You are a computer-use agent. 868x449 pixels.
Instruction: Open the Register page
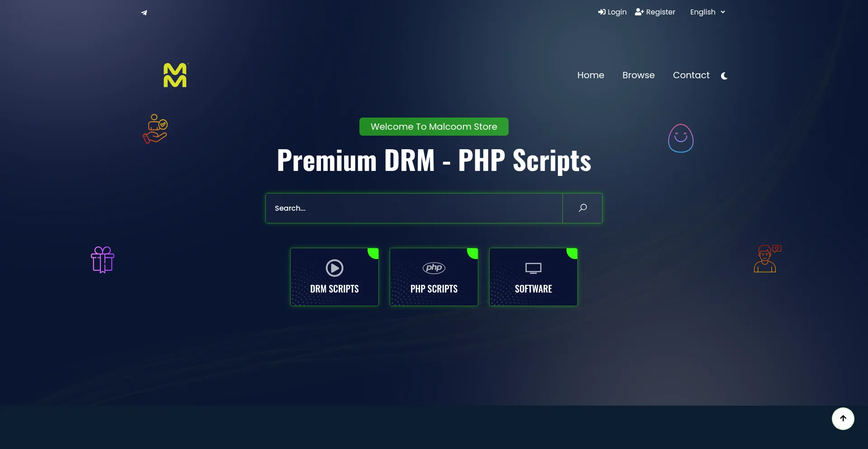[655, 12]
